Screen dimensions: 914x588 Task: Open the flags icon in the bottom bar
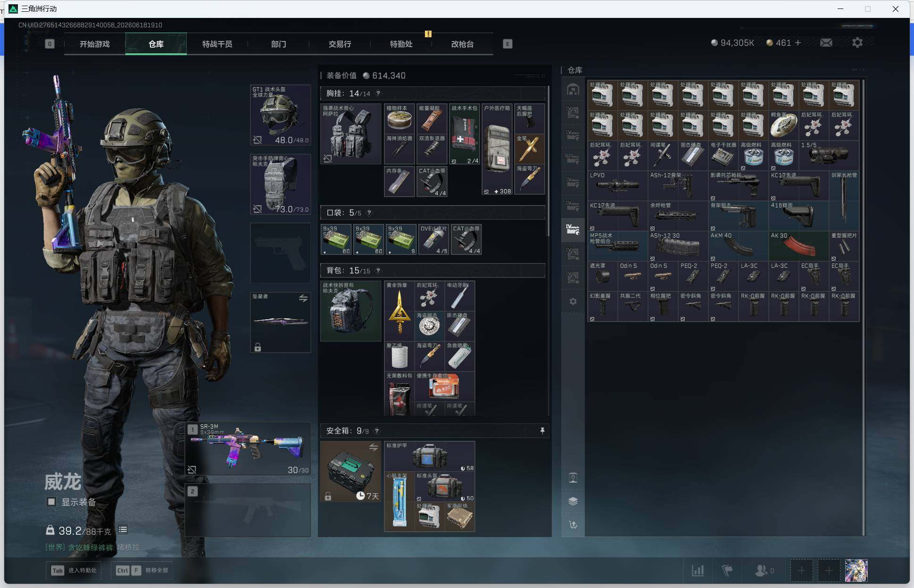click(727, 571)
